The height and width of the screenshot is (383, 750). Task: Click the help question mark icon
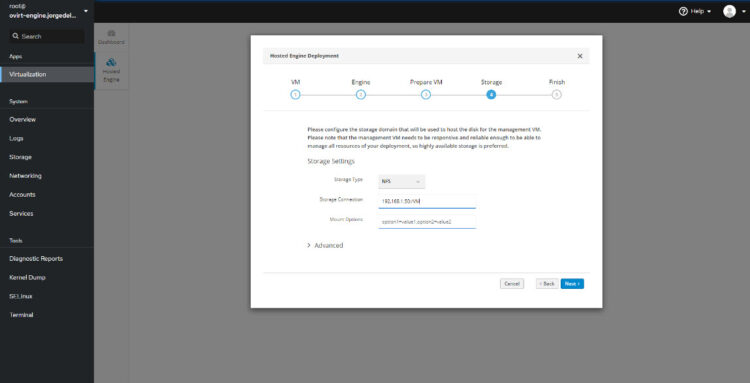click(x=683, y=11)
